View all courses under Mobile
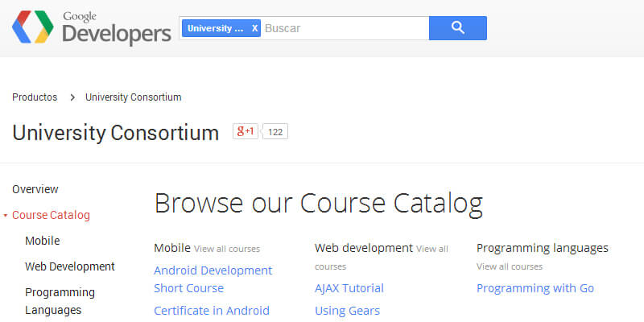This screenshot has height=322, width=644. click(x=227, y=249)
